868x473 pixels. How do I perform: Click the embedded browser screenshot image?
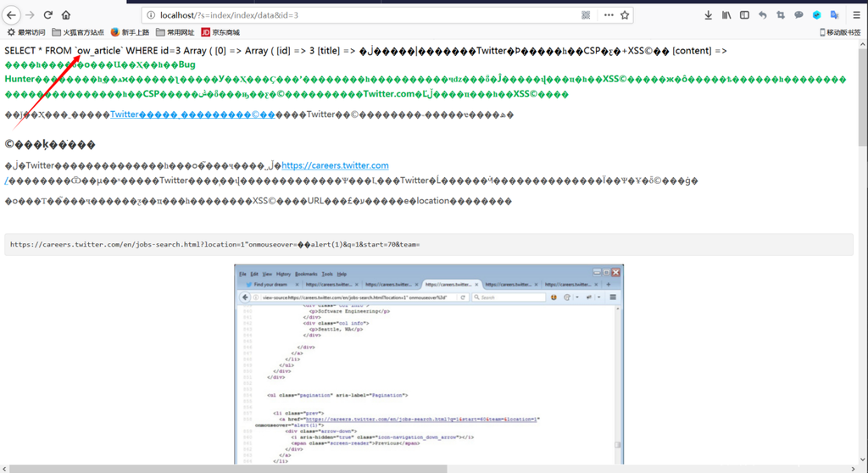(x=428, y=364)
